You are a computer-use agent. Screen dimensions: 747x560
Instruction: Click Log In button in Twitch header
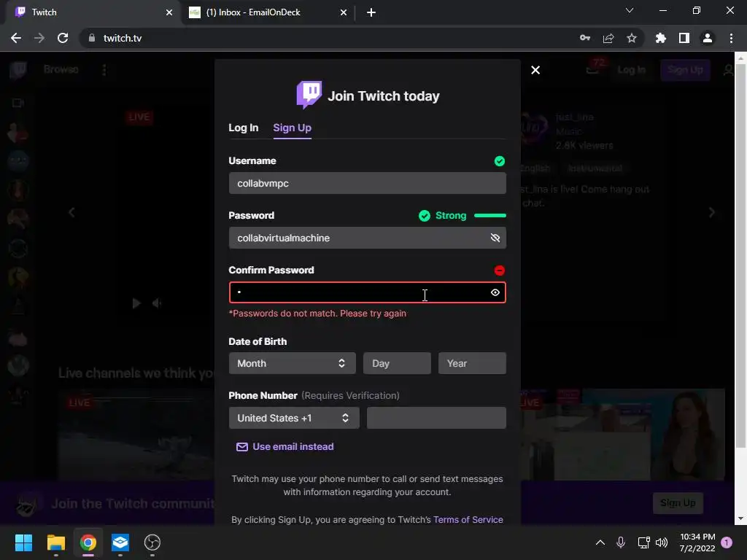click(631, 70)
